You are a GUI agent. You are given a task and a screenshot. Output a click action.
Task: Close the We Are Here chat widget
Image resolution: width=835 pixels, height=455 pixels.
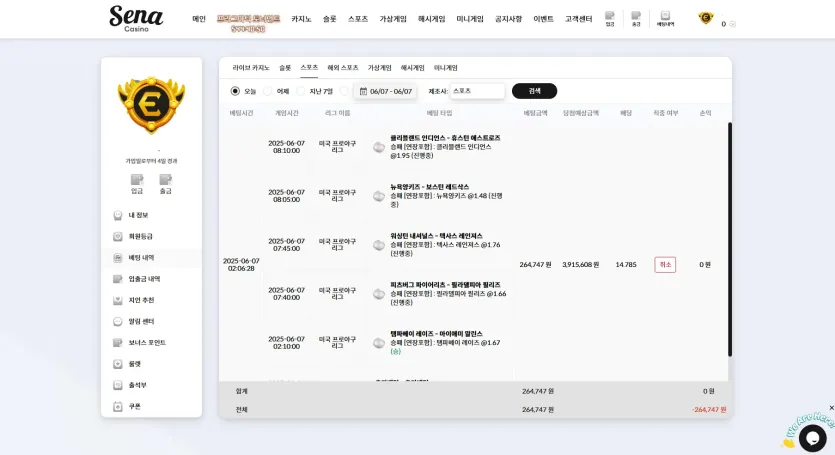point(831,408)
